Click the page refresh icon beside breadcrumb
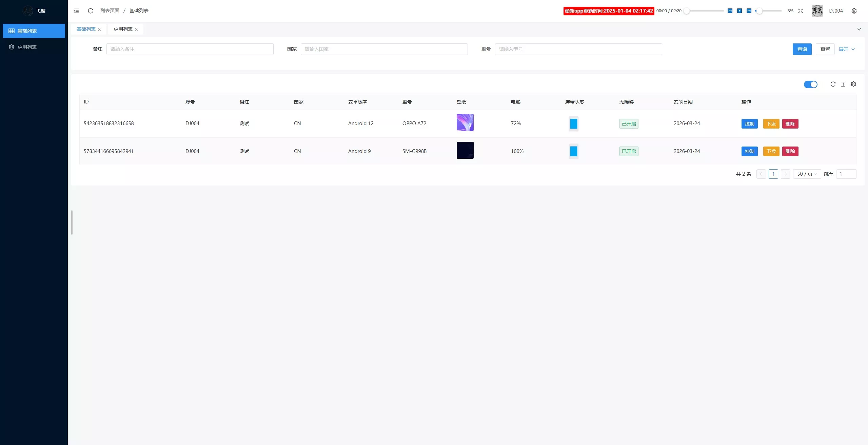 (x=90, y=11)
